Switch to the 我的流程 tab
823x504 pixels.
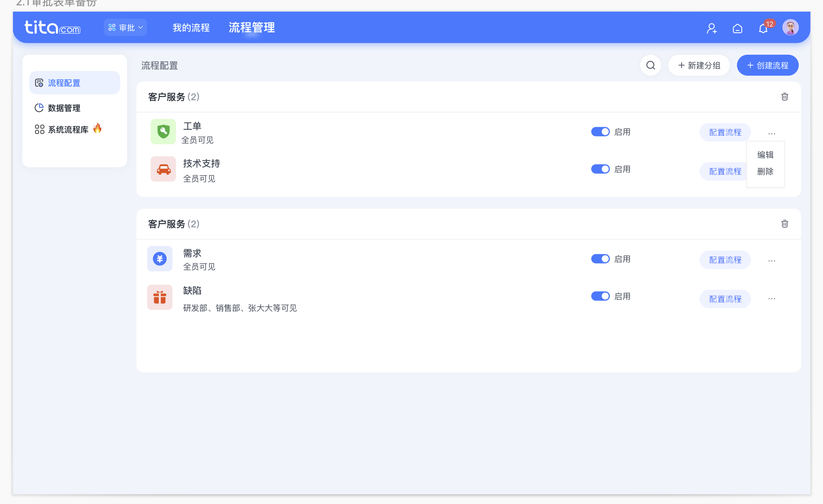click(191, 27)
